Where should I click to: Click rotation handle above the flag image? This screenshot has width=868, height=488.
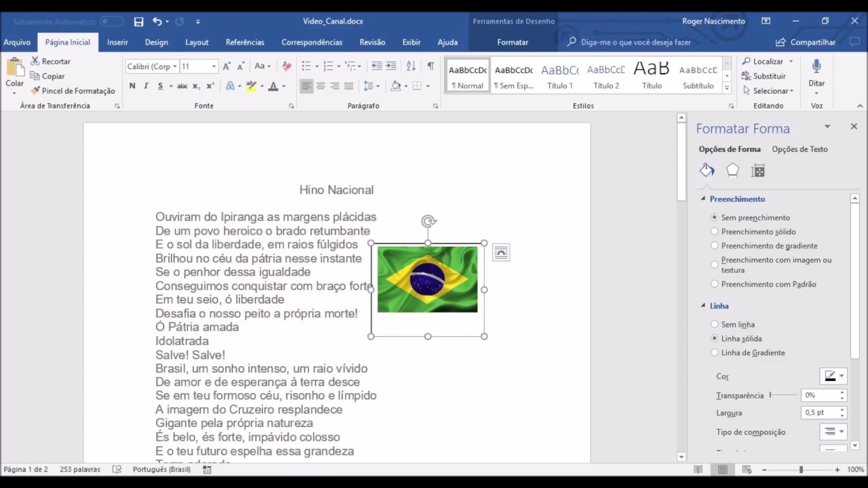(x=428, y=221)
